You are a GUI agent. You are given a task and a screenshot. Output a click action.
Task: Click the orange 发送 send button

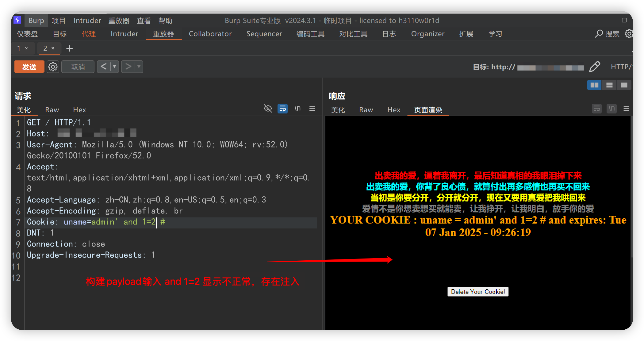(x=29, y=67)
